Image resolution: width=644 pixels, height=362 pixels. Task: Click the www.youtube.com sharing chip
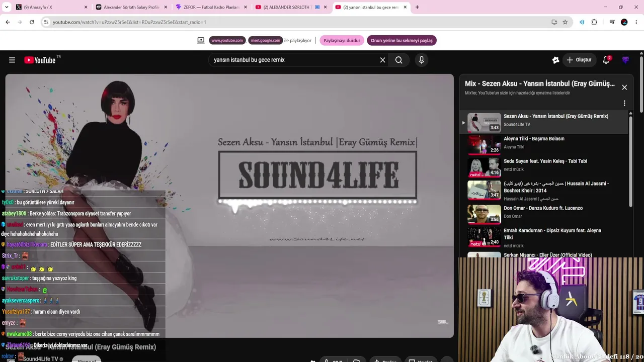tap(227, 40)
